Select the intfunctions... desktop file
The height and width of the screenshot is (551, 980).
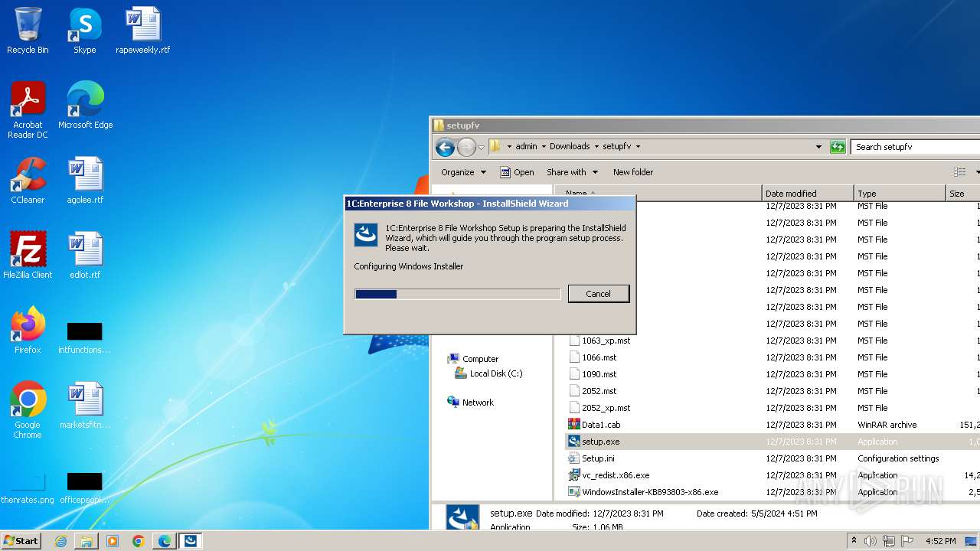point(85,337)
